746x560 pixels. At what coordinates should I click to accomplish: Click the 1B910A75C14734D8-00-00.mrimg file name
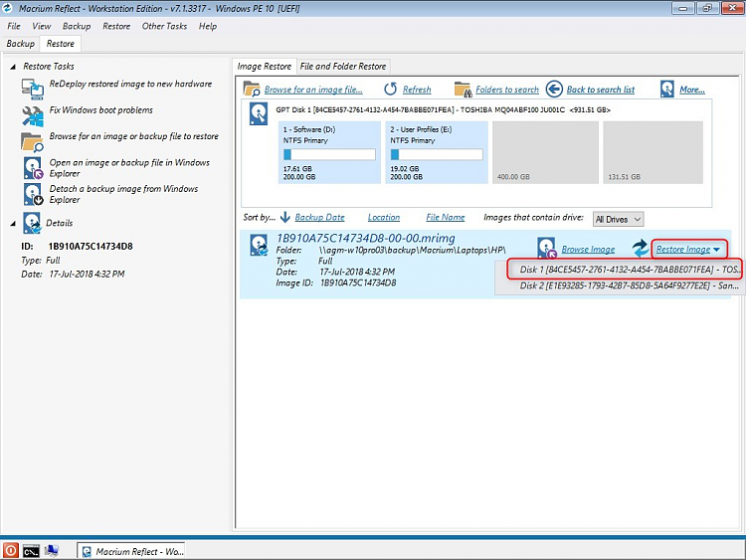[366, 238]
